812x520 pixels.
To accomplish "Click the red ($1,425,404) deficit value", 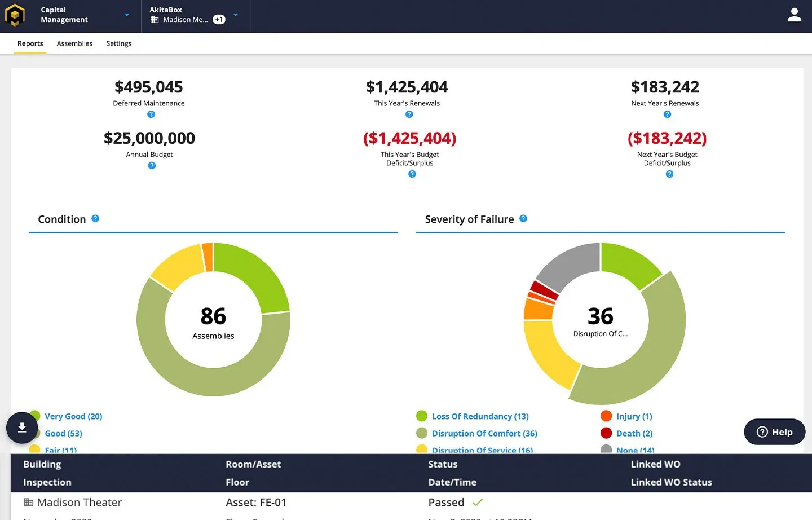I will pyautogui.click(x=410, y=138).
